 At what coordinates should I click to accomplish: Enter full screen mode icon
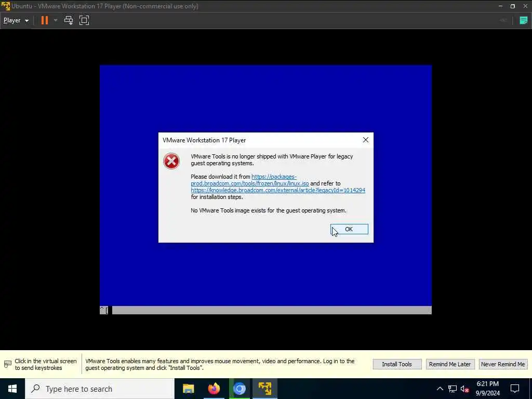84,20
